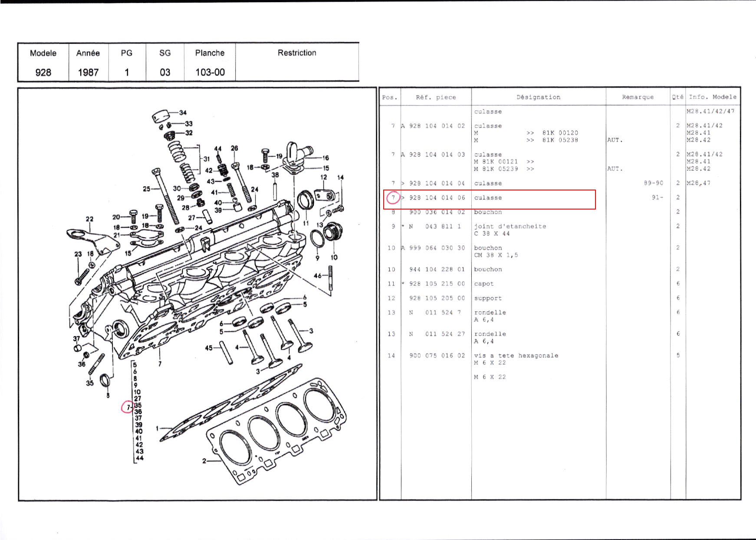Select part reference '928 104 014 02'

pyautogui.click(x=437, y=126)
